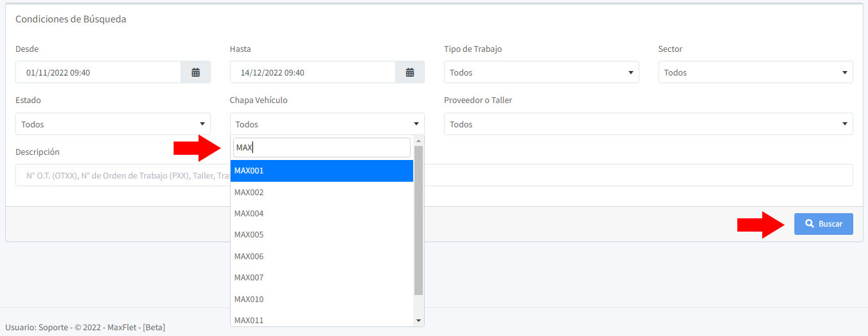Click the dropdown search box containing MAX
This screenshot has height=336, width=868.
click(322, 148)
